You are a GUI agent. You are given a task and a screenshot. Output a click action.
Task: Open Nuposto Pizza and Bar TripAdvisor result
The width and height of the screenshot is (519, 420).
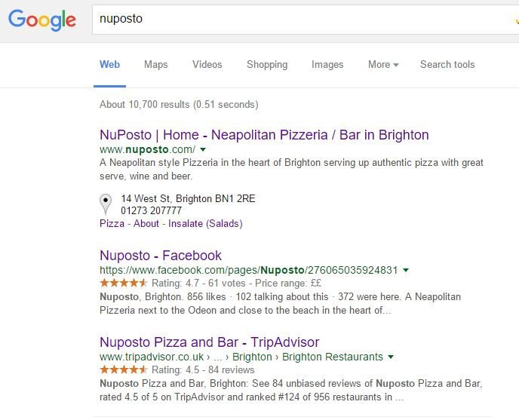point(209,342)
